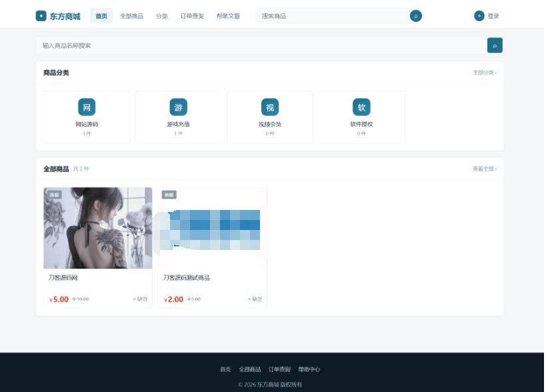This screenshot has width=548, height=392.
Task: Click the login avatar icon
Action: point(479,16)
